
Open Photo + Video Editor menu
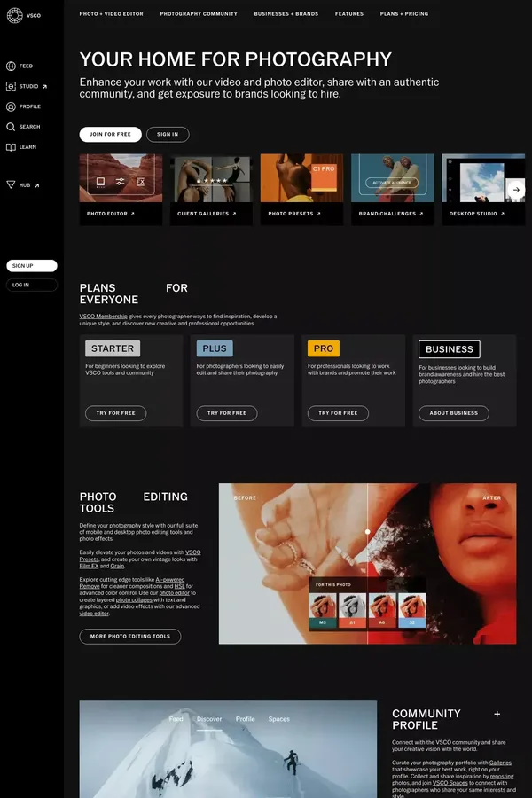pos(111,13)
